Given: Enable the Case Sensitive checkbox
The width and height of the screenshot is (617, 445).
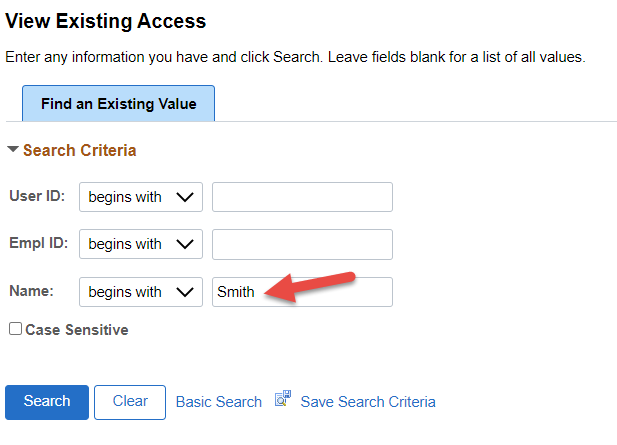Looking at the screenshot, I should pos(15,329).
